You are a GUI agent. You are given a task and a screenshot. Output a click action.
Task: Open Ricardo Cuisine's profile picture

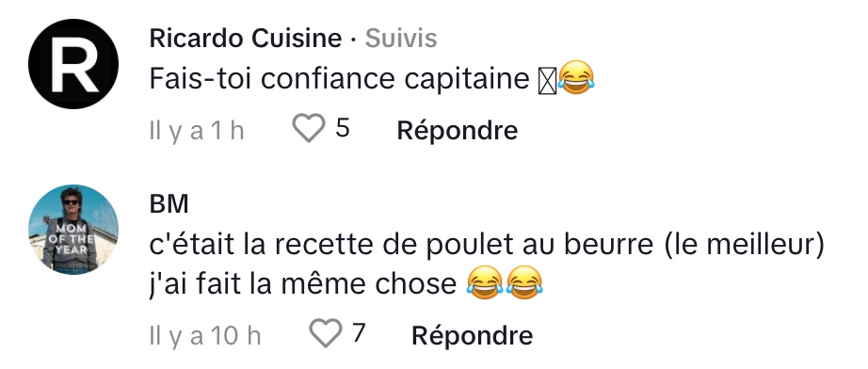pos(73,64)
